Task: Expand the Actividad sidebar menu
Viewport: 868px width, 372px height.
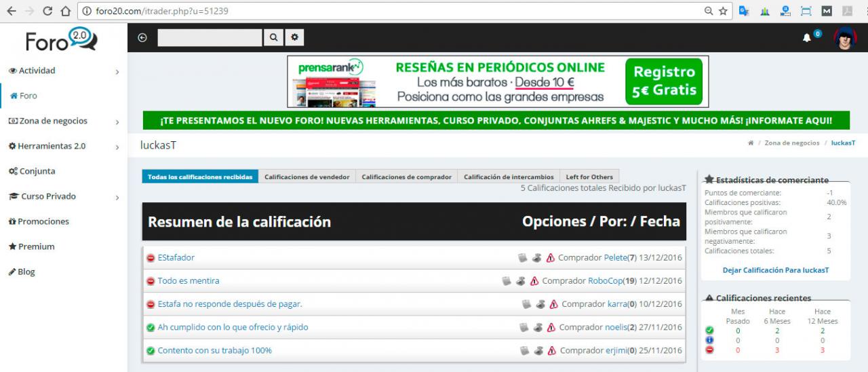Action: (117, 71)
